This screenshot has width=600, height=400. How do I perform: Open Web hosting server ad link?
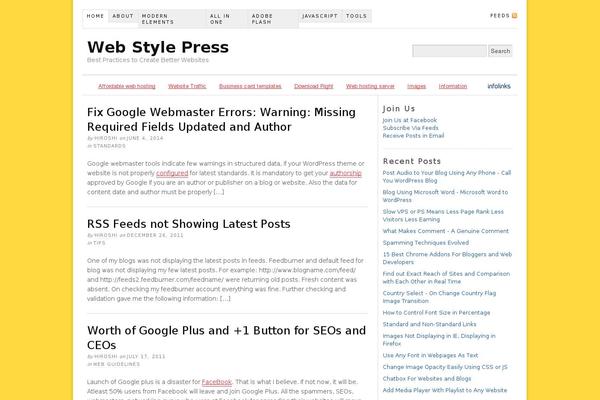370,86
